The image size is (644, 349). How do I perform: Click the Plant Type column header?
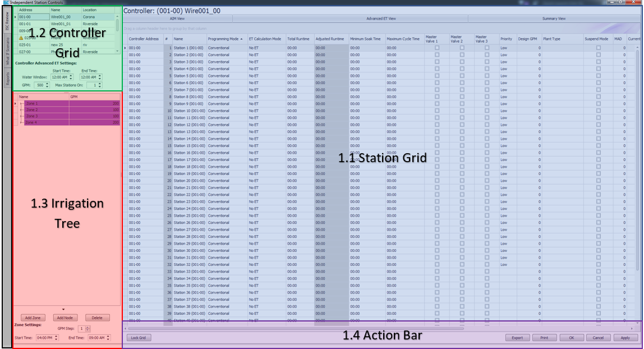[x=562, y=39]
